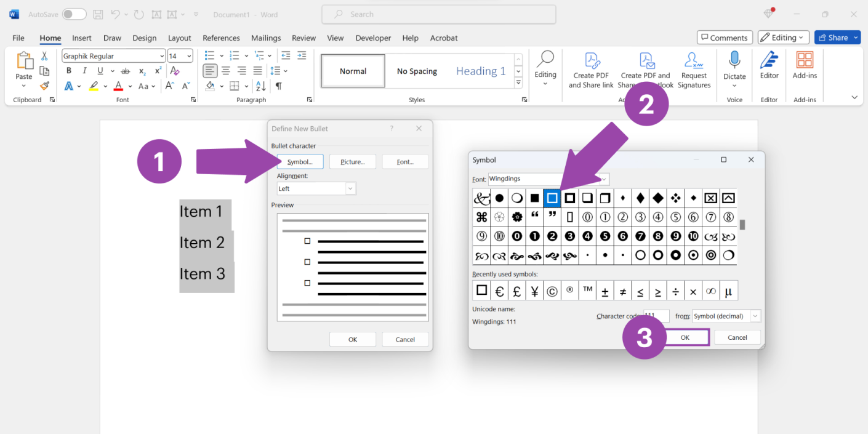Toggle Bold formatting in the ribbon
The width and height of the screenshot is (868, 434).
[x=69, y=71]
